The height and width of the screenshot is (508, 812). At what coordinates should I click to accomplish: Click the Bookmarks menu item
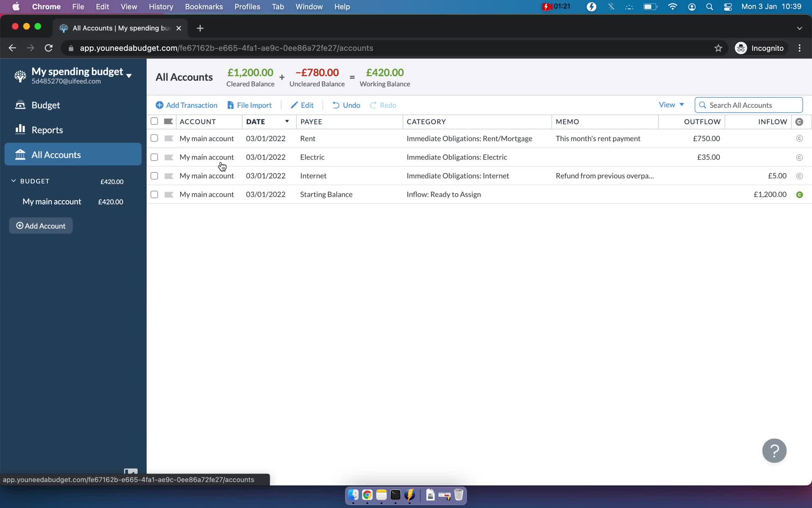[x=204, y=6]
